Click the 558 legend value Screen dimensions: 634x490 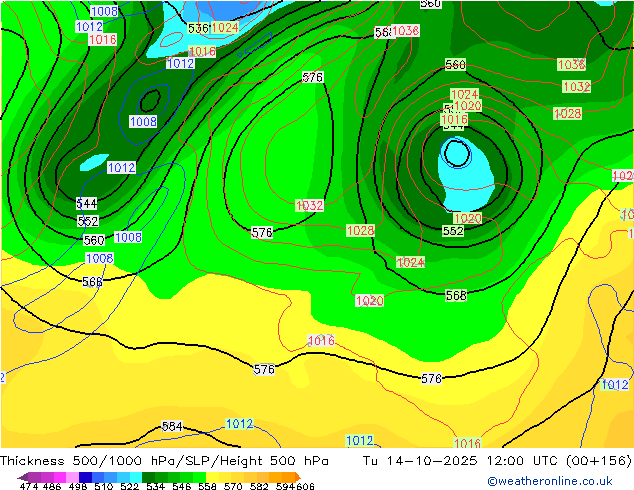[207, 486]
